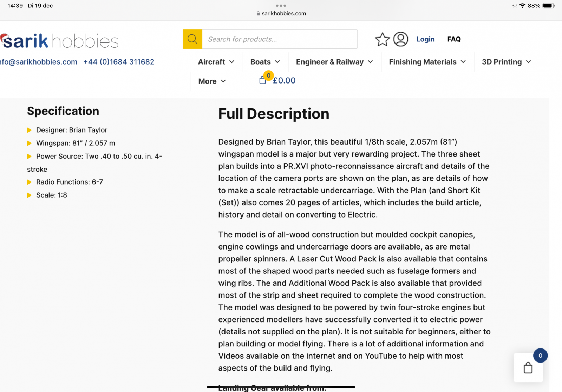Expand the Aircraft dropdown menu
The height and width of the screenshot is (392, 562).
[216, 62]
